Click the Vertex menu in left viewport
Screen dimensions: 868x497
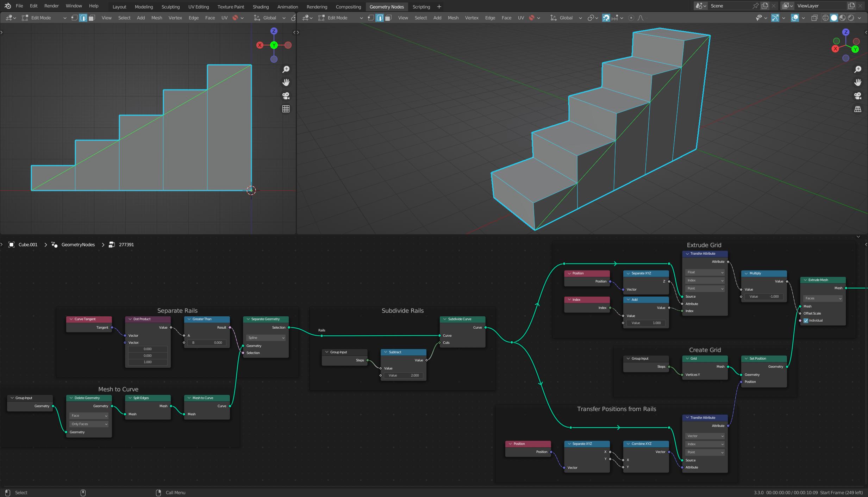click(175, 18)
